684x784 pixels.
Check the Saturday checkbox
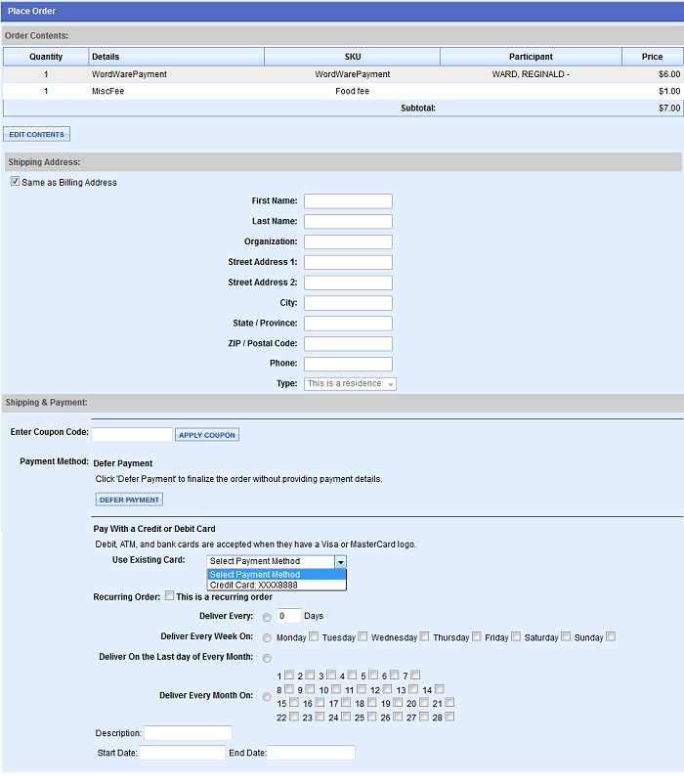tap(566, 636)
